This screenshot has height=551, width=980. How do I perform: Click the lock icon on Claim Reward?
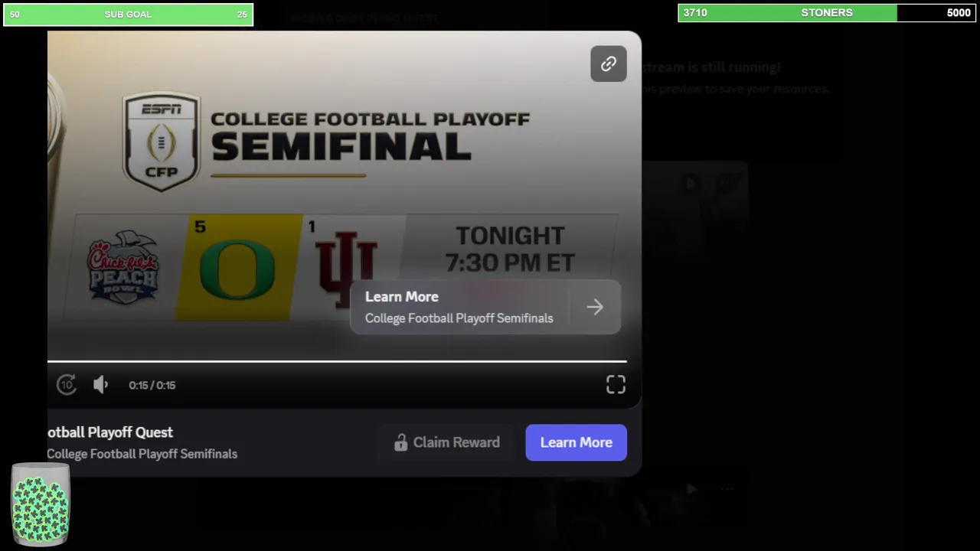tap(400, 442)
